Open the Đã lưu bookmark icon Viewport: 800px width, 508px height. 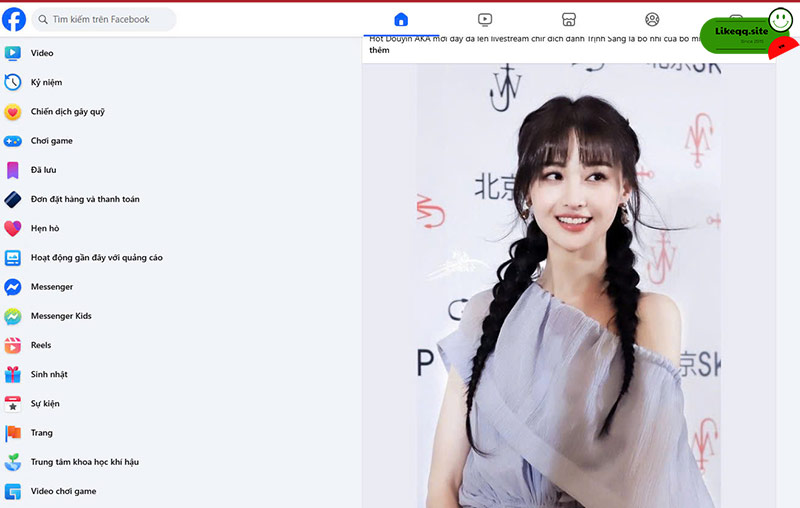click(x=13, y=170)
